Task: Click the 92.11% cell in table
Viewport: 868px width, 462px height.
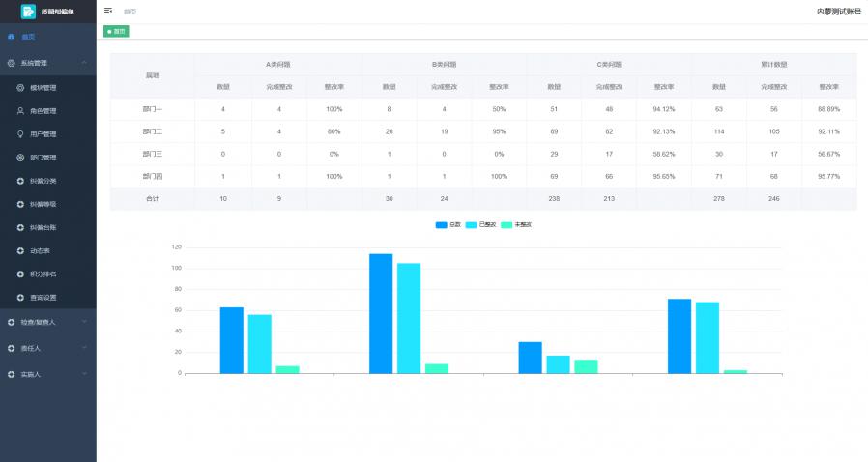Action: point(828,131)
